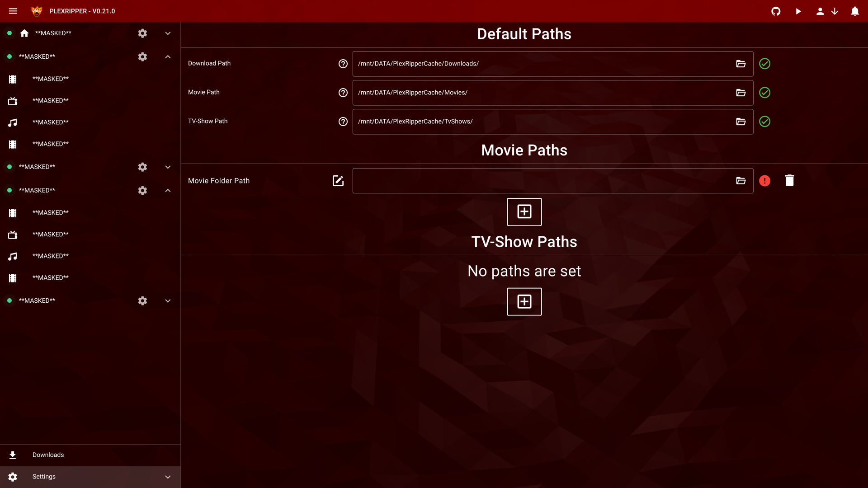Image resolution: width=868 pixels, height=488 pixels.
Task: Browse folder for Movie Path
Action: 741,93
